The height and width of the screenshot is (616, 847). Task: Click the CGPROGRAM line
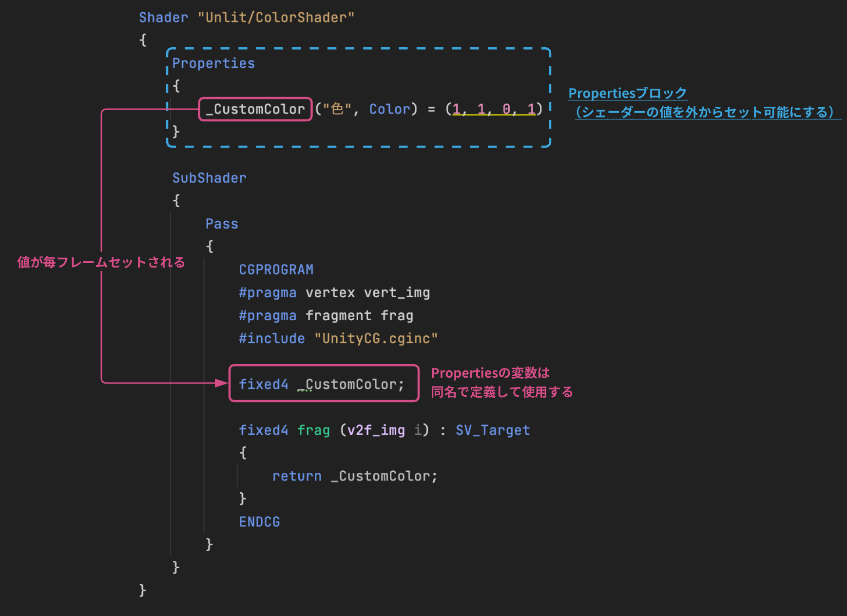pyautogui.click(x=276, y=269)
